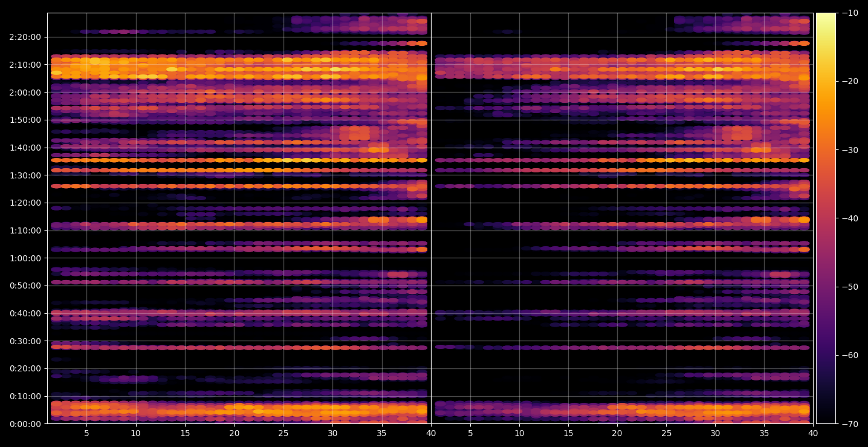Click the −50 colorbar tick label
The height and width of the screenshot is (447, 868).
850,287
